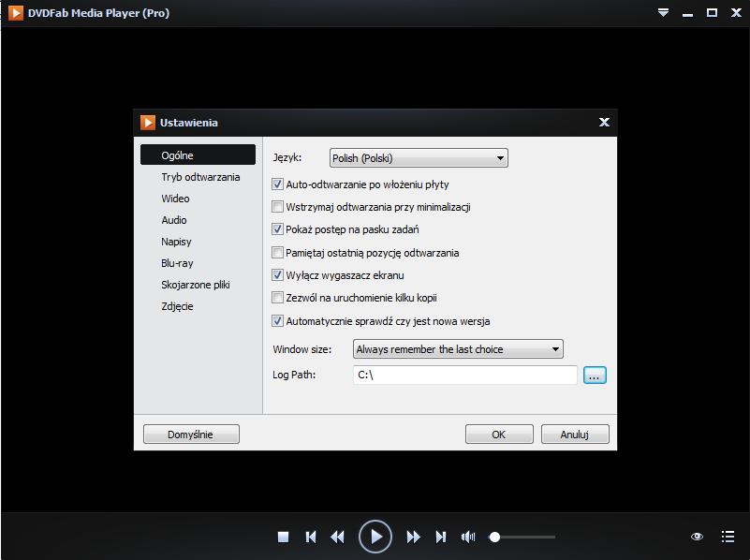
Task: Open the Wideo settings page
Action: [x=175, y=199]
